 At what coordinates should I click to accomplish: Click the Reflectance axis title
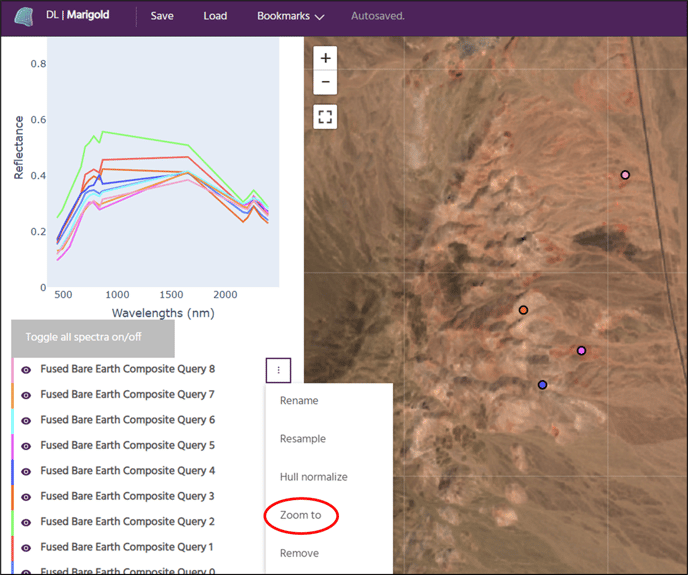pos(18,147)
